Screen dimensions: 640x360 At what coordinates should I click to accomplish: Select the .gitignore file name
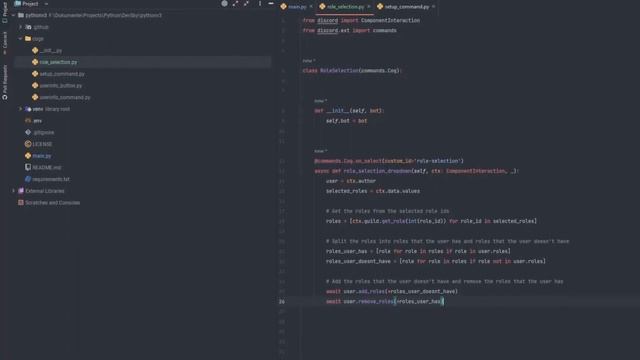pyautogui.click(x=43, y=133)
